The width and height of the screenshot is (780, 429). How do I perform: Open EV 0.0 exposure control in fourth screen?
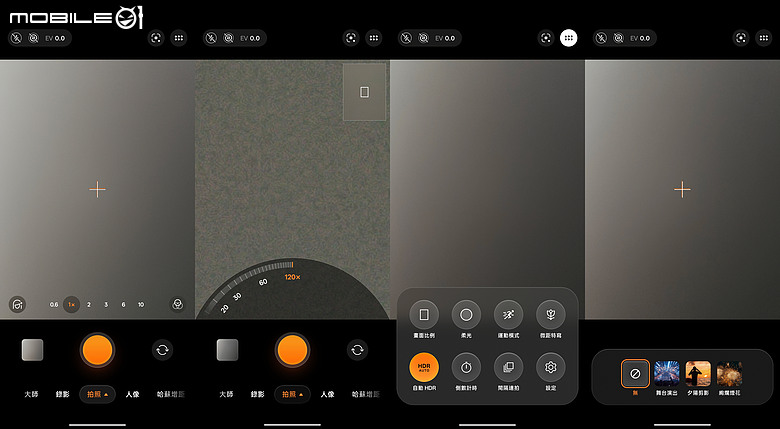click(x=640, y=38)
